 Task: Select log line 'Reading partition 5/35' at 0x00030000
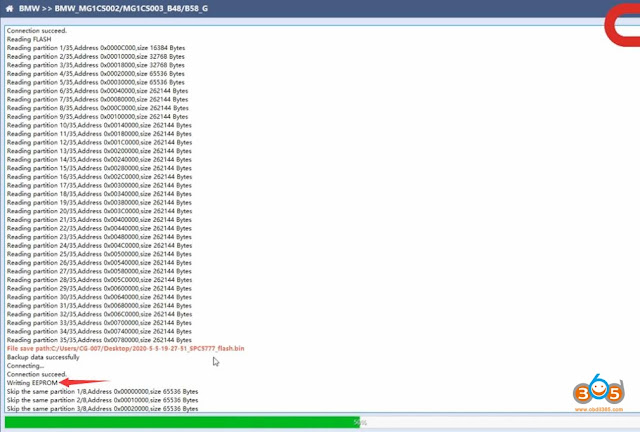click(x=96, y=82)
